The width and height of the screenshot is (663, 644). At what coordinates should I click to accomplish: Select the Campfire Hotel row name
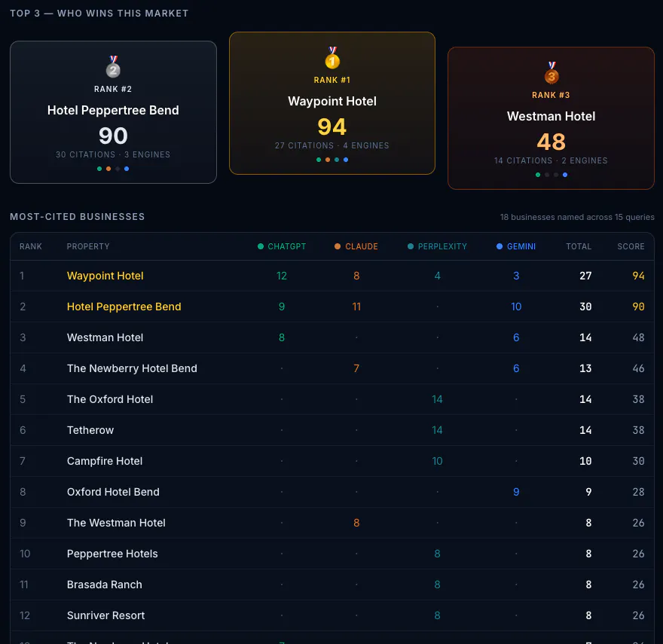(x=105, y=461)
